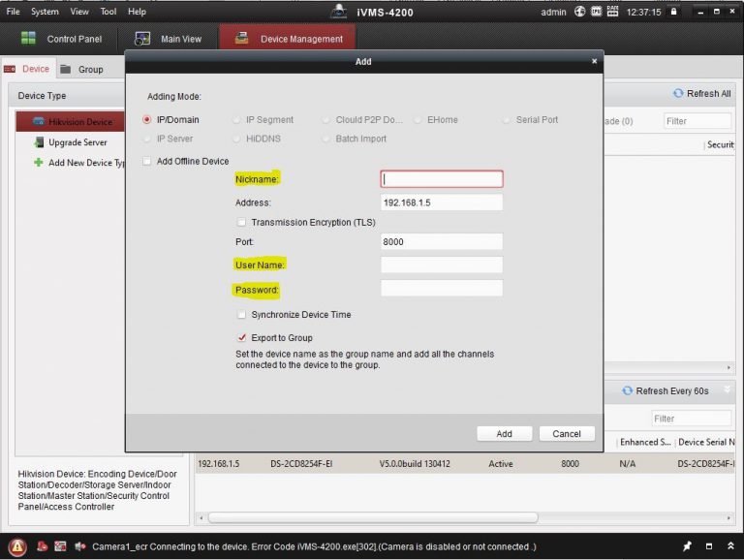Click the Address field showing 192.168.1.5
This screenshot has width=744, height=560.
click(x=442, y=202)
